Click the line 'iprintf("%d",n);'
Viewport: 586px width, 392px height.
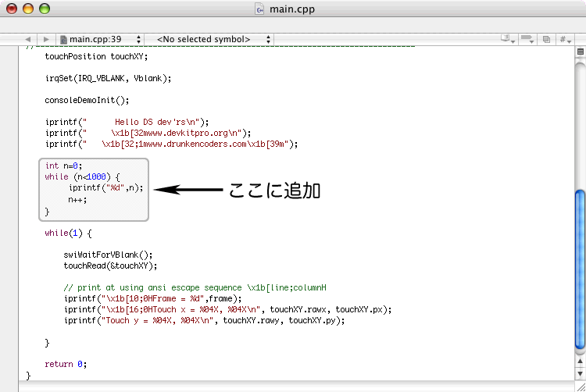[x=105, y=187]
